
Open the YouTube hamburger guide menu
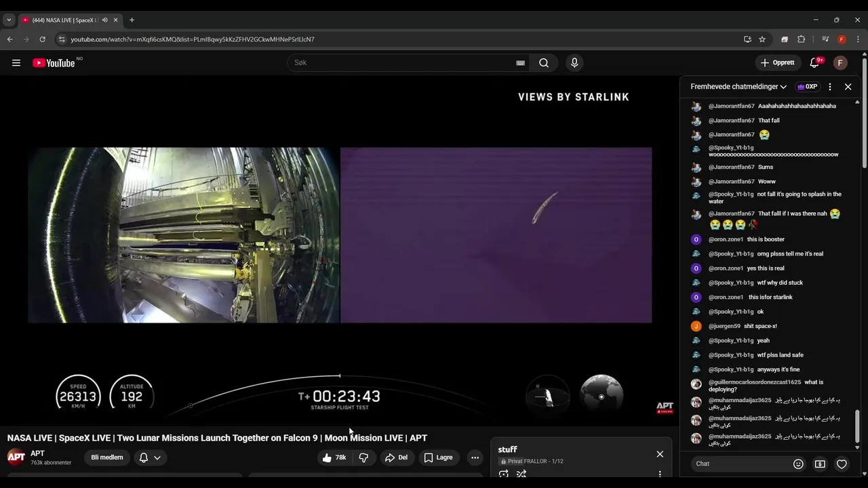coord(16,63)
